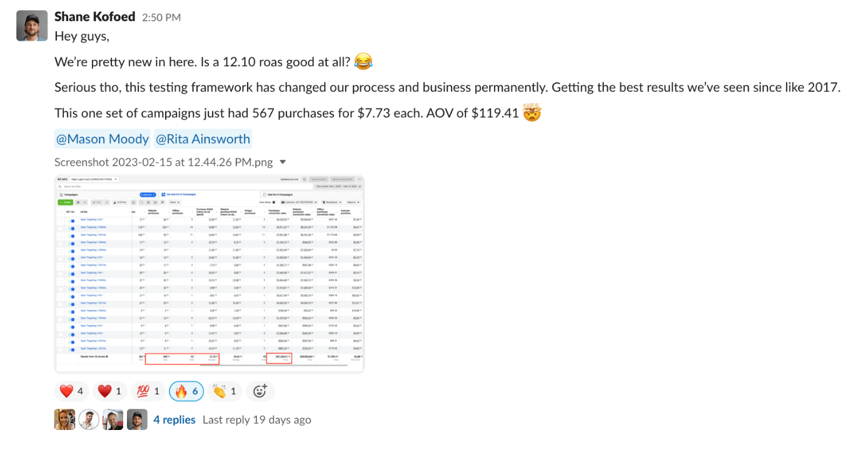868x450 pixels.
Task: Toggle the 100 emoji reaction
Action: pos(148,391)
